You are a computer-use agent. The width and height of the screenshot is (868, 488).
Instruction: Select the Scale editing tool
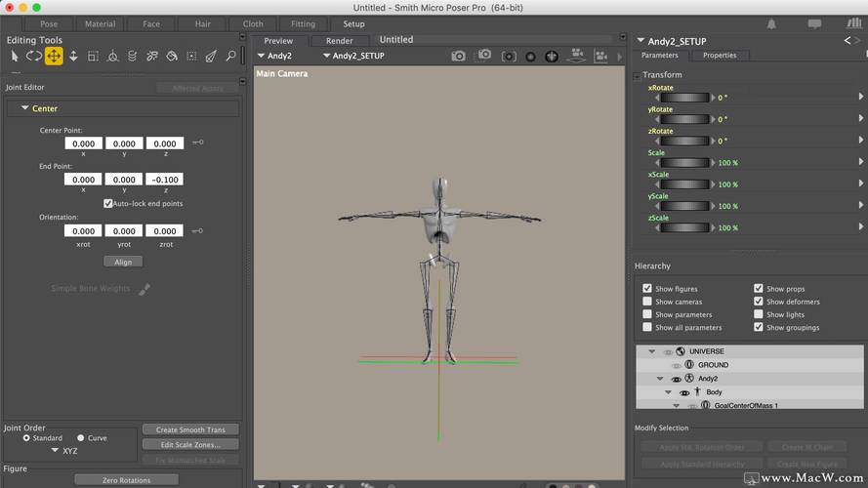click(93, 57)
